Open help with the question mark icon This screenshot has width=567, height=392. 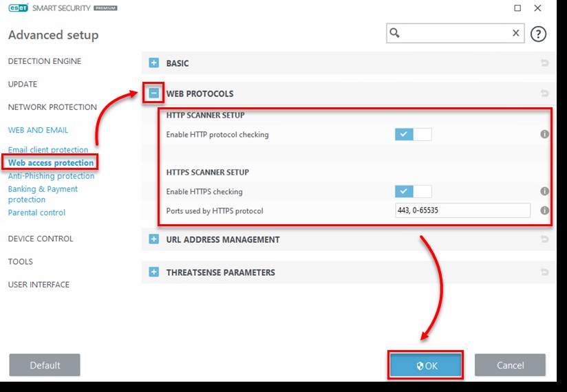[x=538, y=34]
